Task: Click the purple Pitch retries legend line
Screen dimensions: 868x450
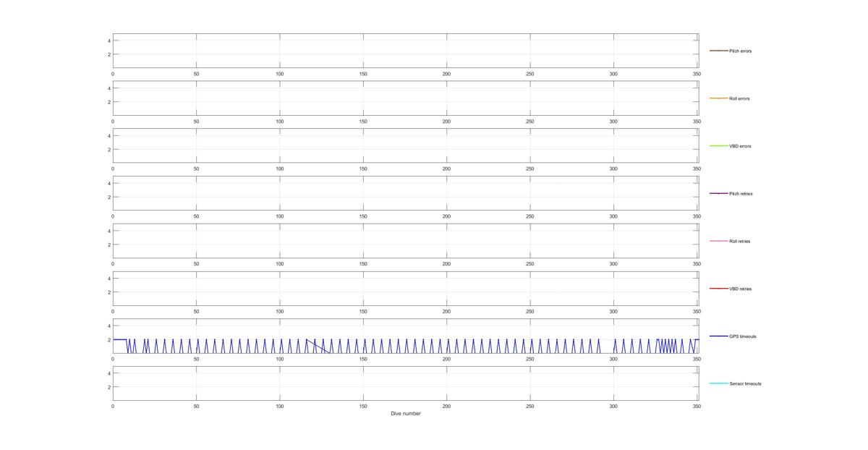Action: tap(718, 193)
